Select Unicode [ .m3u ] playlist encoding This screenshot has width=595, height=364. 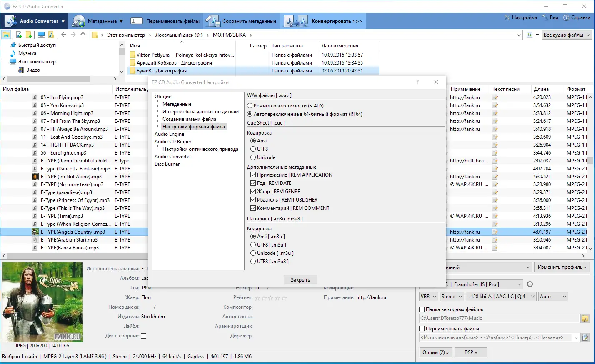(253, 253)
